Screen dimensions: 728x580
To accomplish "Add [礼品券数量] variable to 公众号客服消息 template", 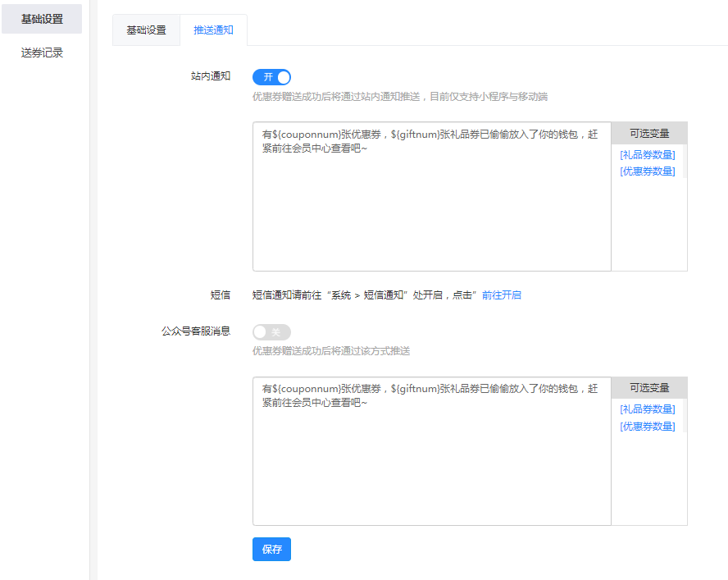I will pyautogui.click(x=648, y=409).
